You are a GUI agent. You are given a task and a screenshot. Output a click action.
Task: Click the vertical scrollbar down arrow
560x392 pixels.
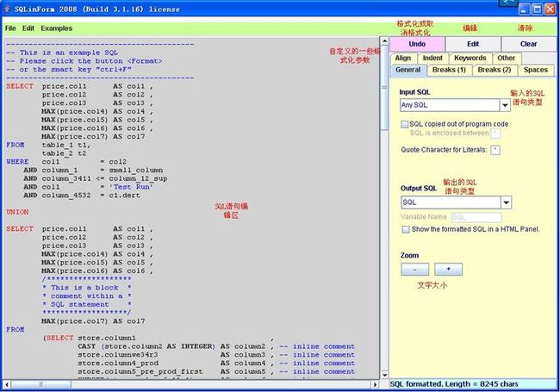pos(384,375)
